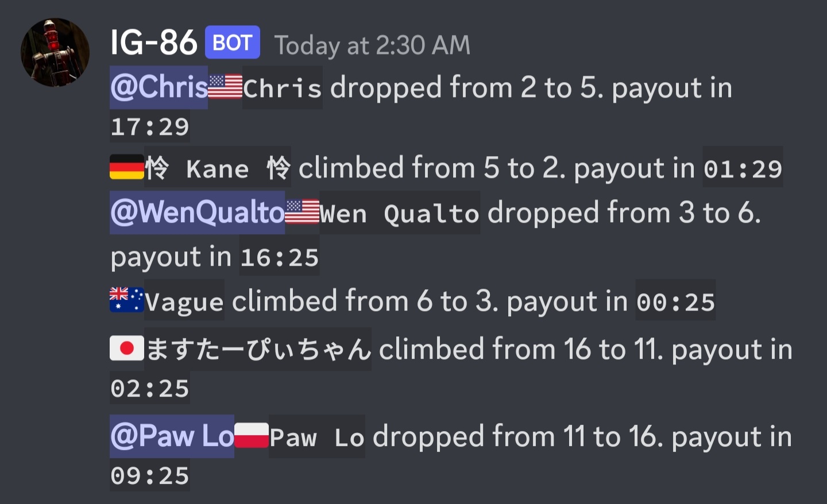Screen dimensions: 827x504
Task: Click the IG-86 username
Action: [153, 43]
